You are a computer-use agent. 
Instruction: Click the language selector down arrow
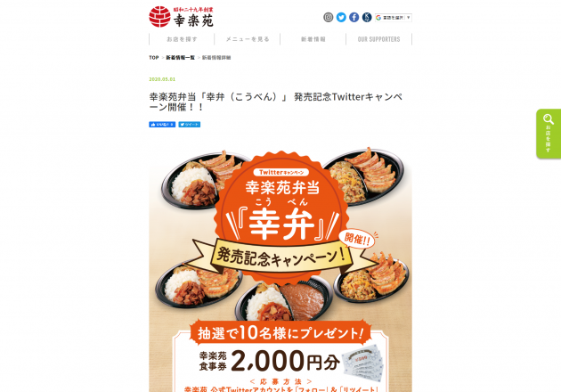coord(408,18)
